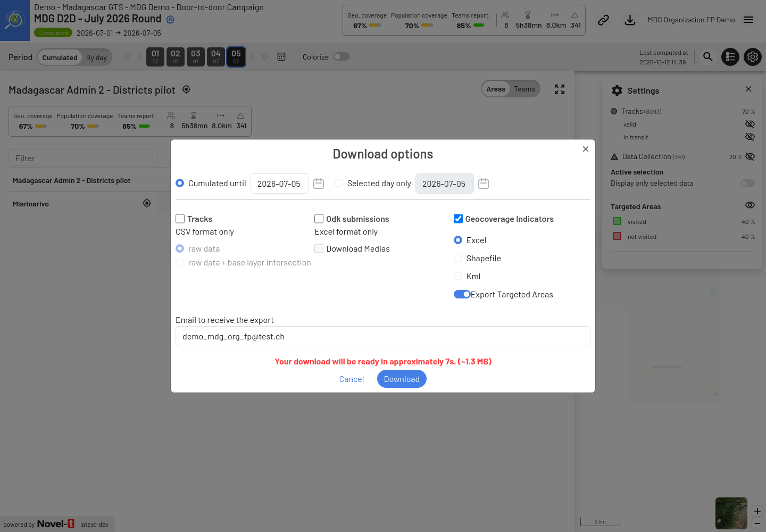Toggle visibility of valid tracks
Screen dimensions: 766x532
(750, 124)
